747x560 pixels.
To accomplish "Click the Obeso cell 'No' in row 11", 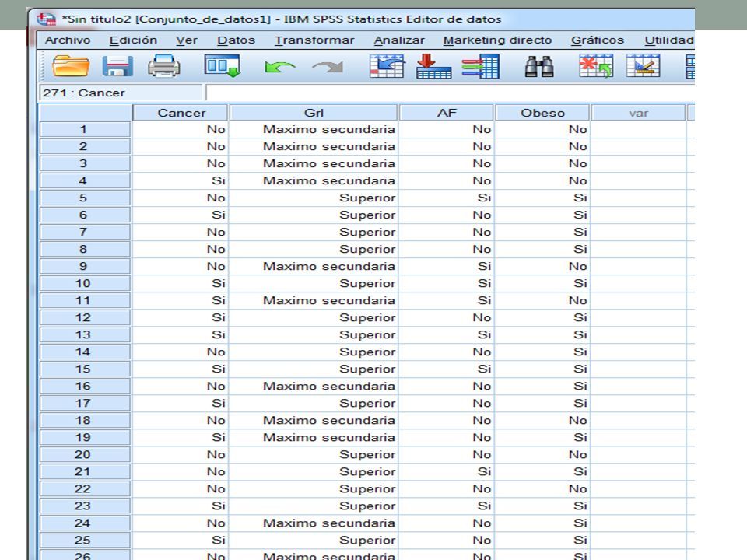I will pos(542,301).
